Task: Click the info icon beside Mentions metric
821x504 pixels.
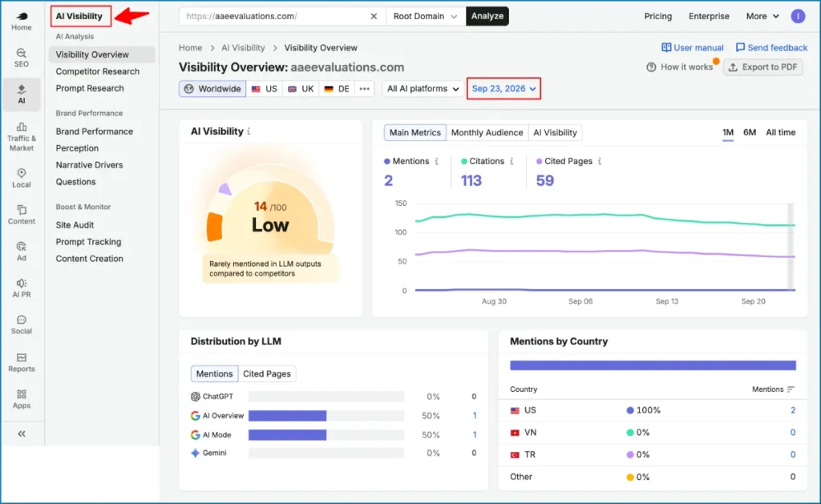Action: coord(437,161)
